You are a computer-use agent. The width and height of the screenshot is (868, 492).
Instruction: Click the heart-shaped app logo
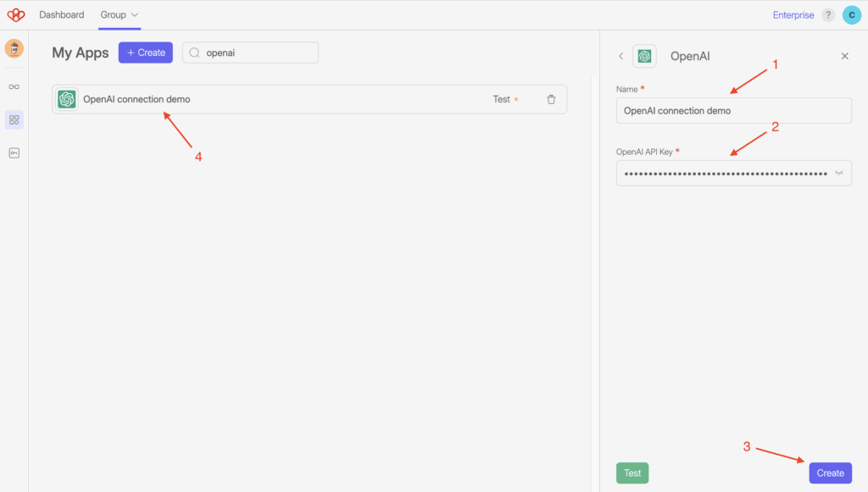coord(16,15)
